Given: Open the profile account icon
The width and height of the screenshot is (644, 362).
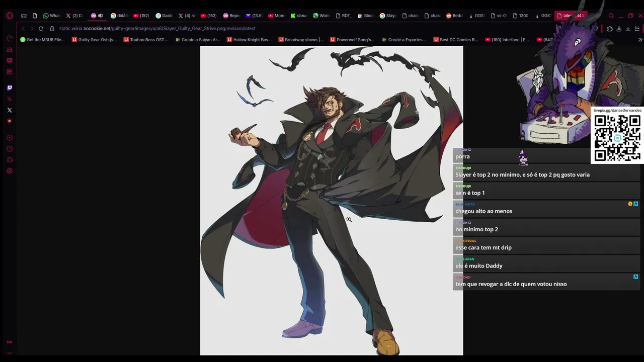Looking at the screenshot, I should [x=619, y=29].
